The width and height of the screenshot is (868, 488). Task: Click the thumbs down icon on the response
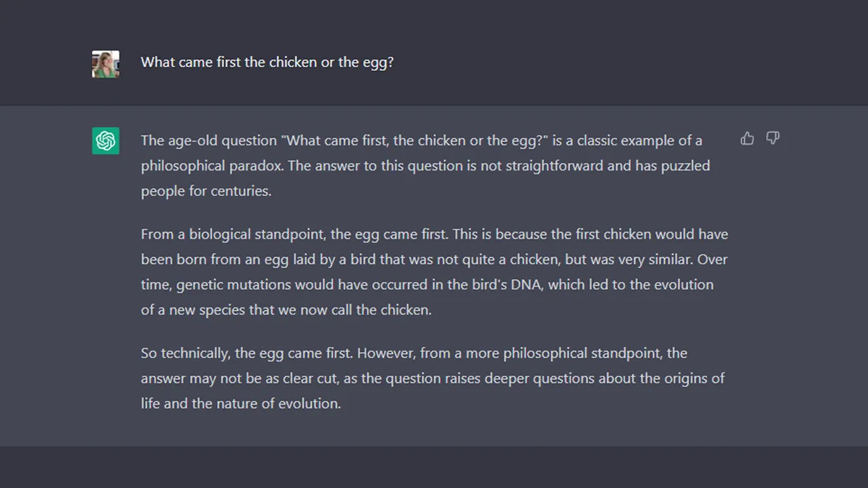coord(773,138)
